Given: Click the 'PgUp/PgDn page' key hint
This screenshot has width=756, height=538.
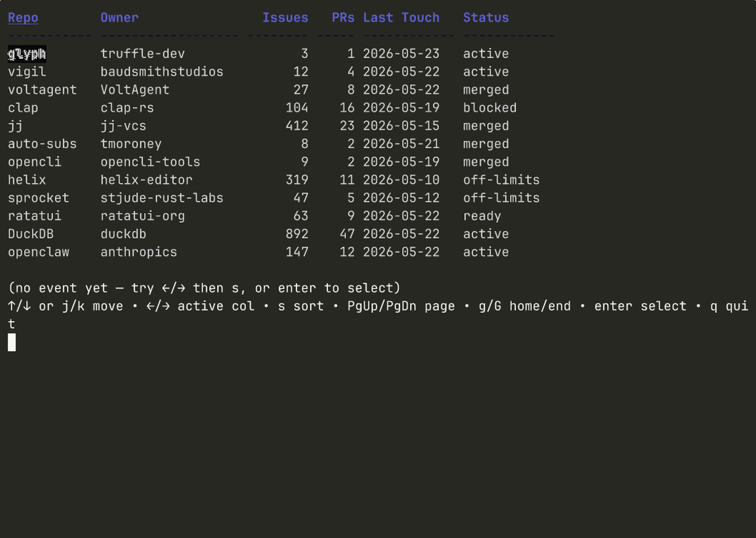Looking at the screenshot, I should coord(401,306).
